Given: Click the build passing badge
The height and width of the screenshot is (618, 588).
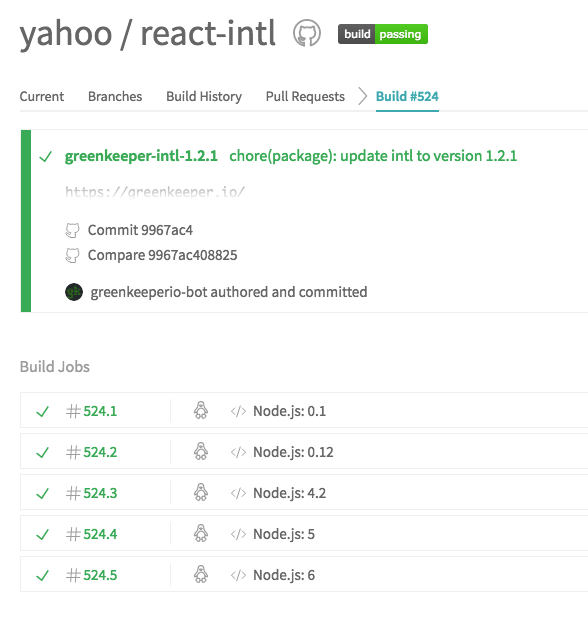Looking at the screenshot, I should (x=383, y=34).
